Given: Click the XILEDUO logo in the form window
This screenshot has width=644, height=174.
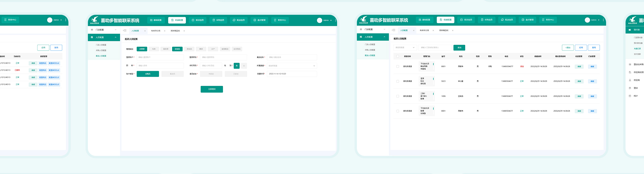Looking at the screenshot, I should coord(95,20).
